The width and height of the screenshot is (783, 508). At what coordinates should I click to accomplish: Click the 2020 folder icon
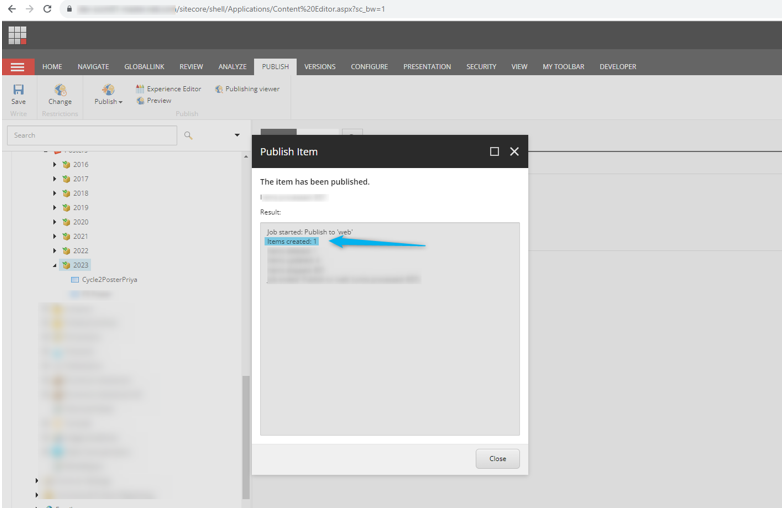point(66,222)
